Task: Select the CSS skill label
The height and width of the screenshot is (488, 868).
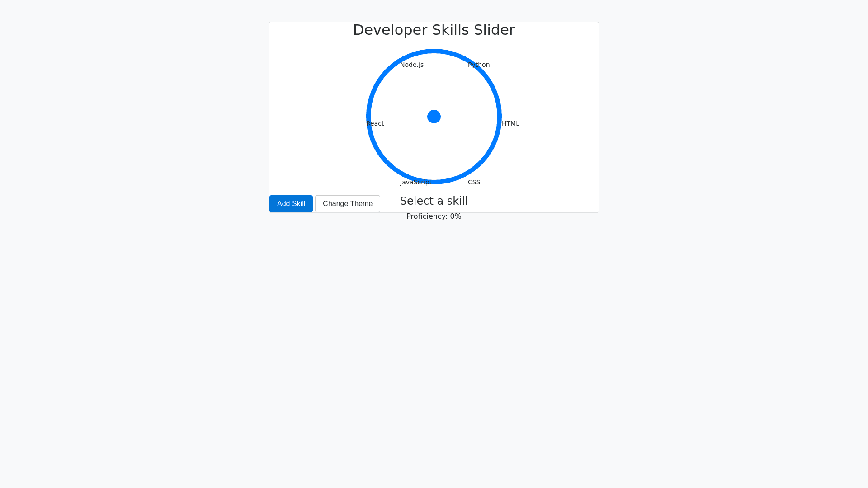Action: tap(474, 182)
